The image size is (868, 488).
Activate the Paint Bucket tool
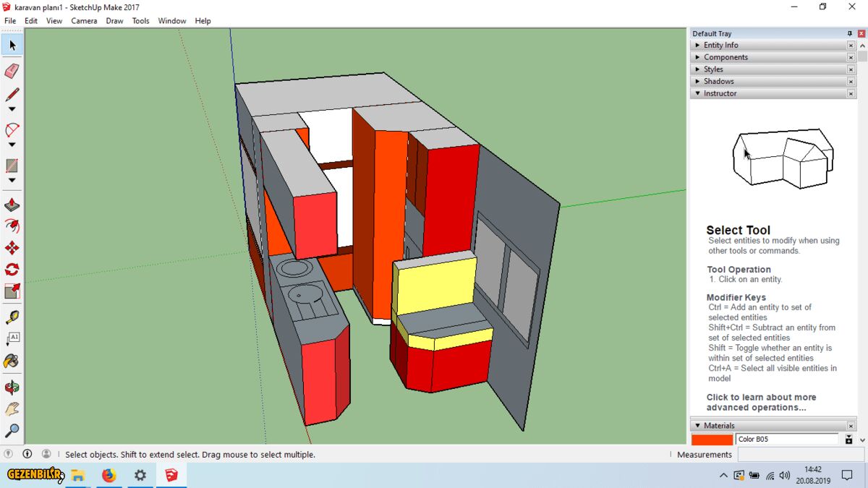pos(12,360)
